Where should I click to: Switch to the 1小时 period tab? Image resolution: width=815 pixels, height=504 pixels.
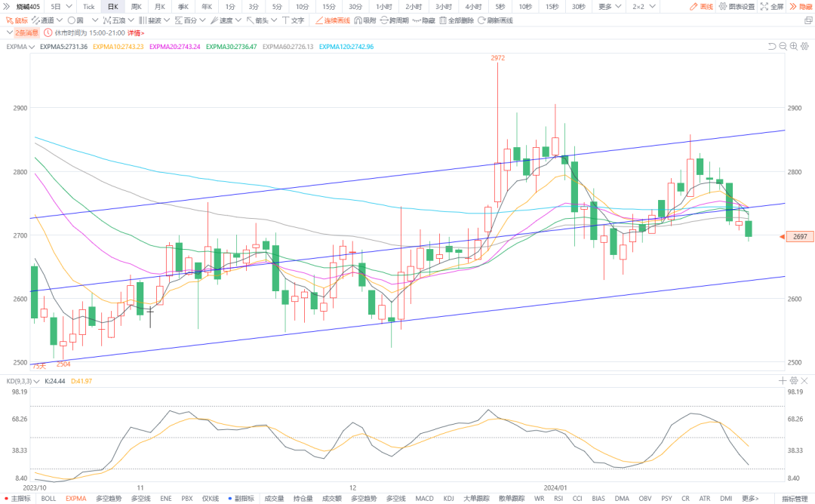coord(383,7)
